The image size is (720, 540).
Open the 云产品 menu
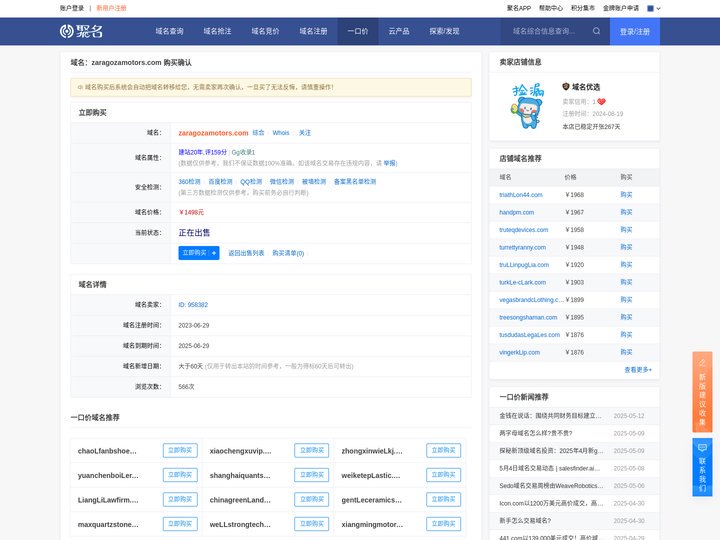(x=399, y=31)
